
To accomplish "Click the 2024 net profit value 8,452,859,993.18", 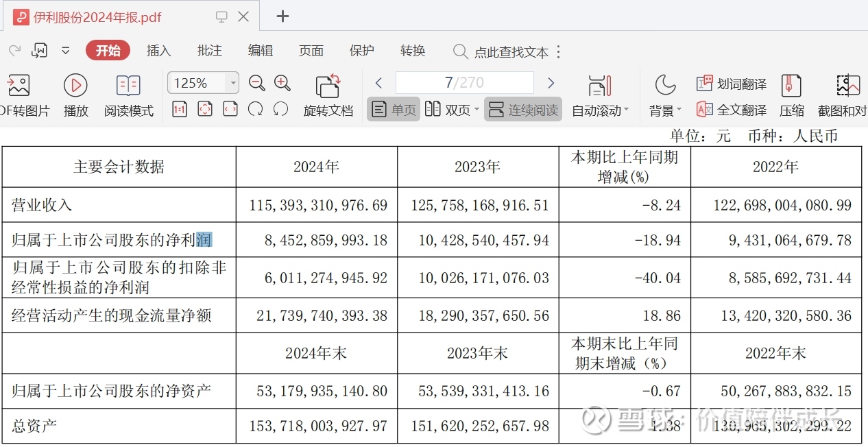I will (x=326, y=240).
